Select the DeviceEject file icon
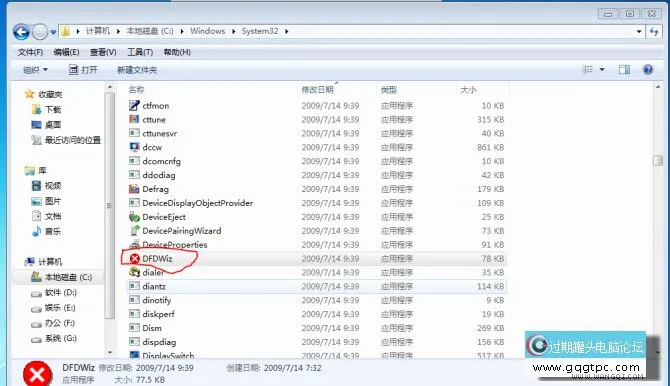The image size is (670, 386). point(134,216)
